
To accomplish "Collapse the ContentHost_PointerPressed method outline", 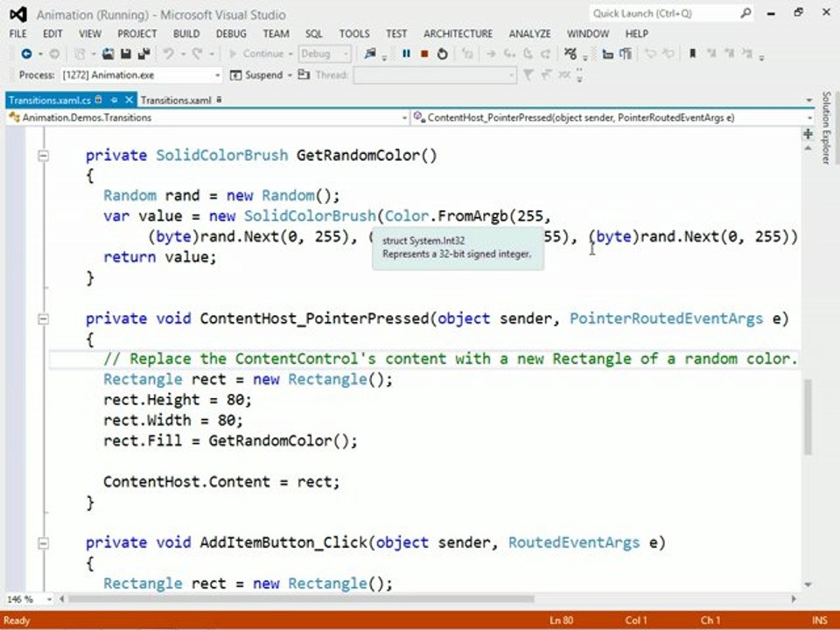I will click(44, 319).
